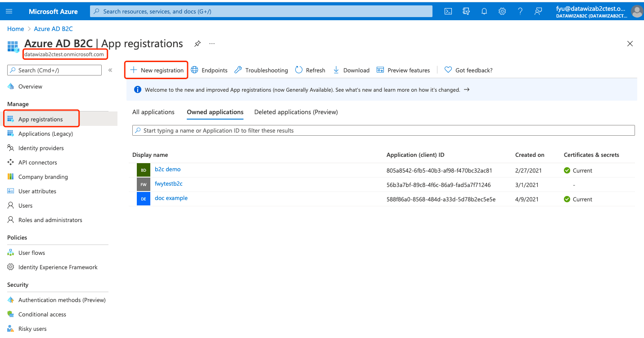This screenshot has width=644, height=338.
Task: Open Users in the sidebar
Action: [26, 205]
